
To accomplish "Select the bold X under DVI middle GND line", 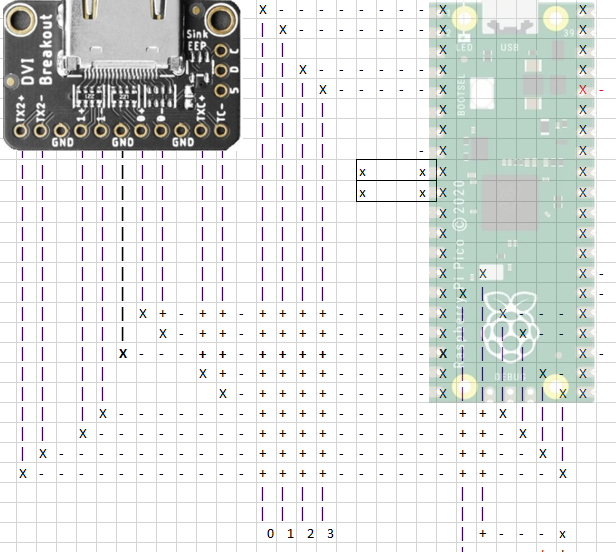I will click(123, 353).
